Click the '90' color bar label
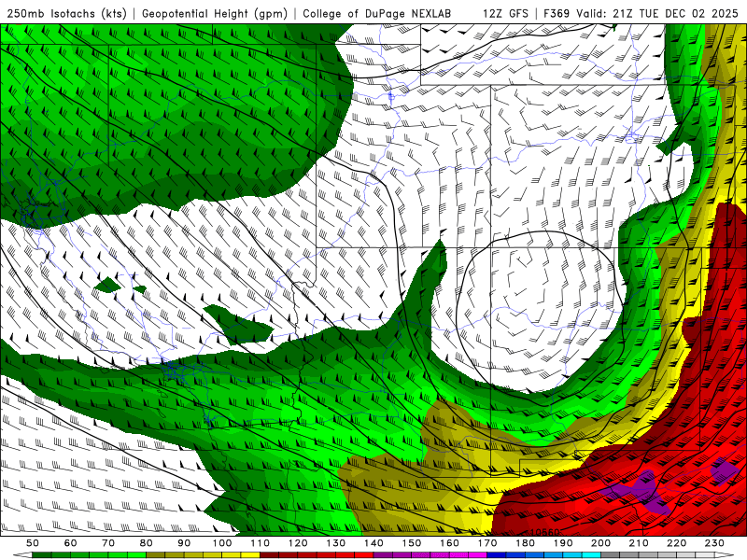Viewport: 747px width, 560px height. (184, 543)
